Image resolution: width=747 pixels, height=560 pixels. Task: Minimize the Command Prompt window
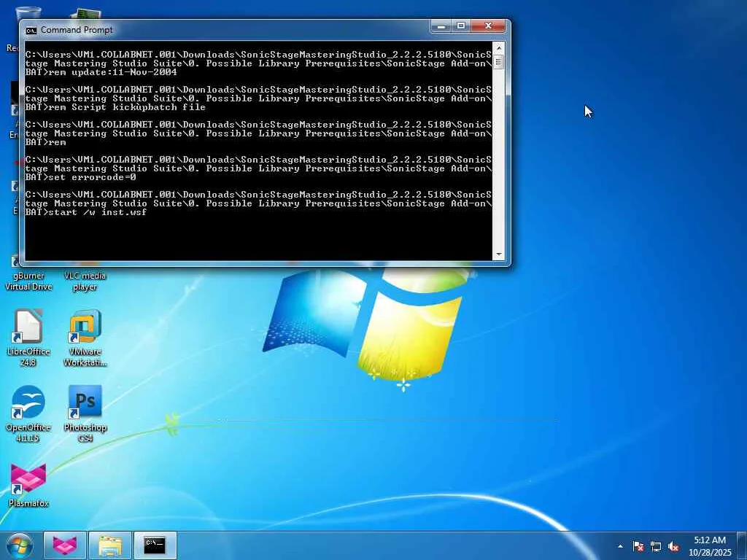441,26
